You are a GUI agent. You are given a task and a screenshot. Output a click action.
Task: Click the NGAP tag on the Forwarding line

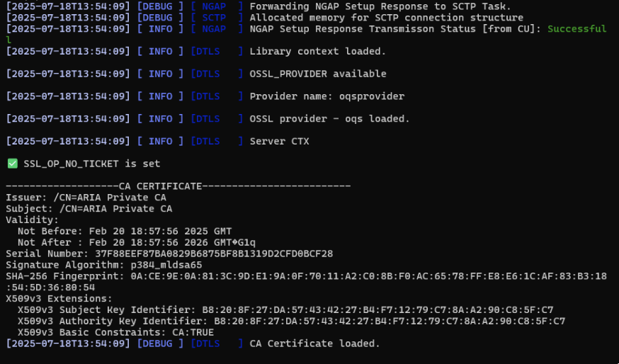214,6
